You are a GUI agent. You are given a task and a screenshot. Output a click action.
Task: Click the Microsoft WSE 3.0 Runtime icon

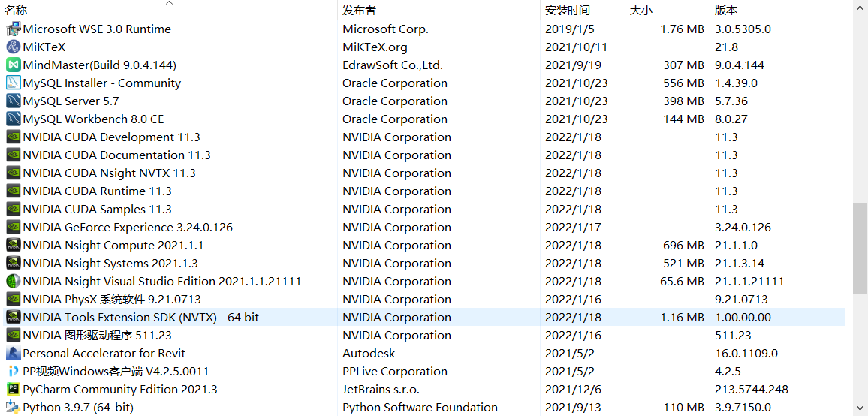pos(14,29)
